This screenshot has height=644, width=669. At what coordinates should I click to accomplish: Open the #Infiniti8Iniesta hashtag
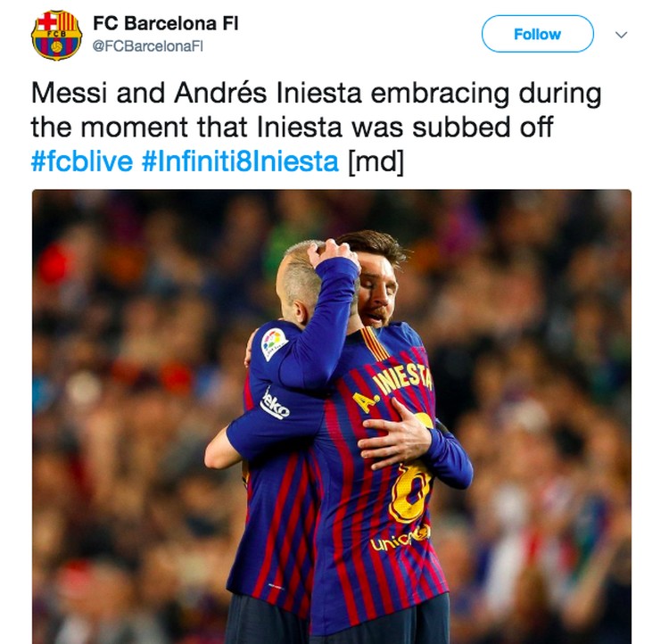click(x=240, y=161)
